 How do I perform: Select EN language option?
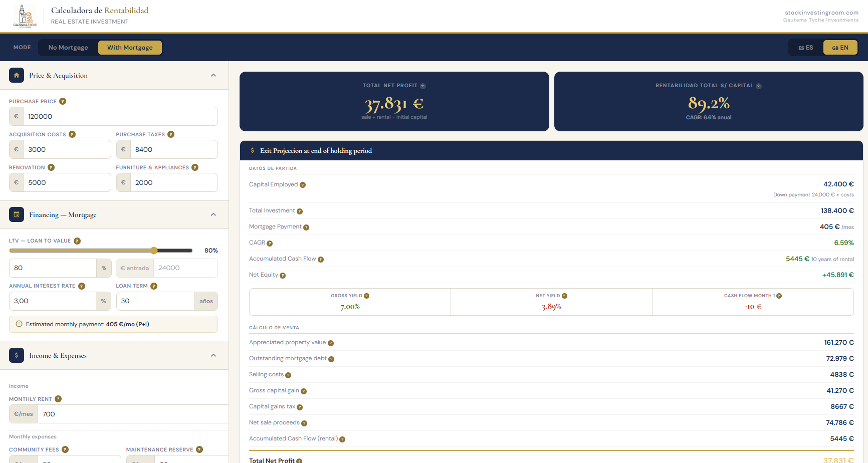[x=840, y=48]
